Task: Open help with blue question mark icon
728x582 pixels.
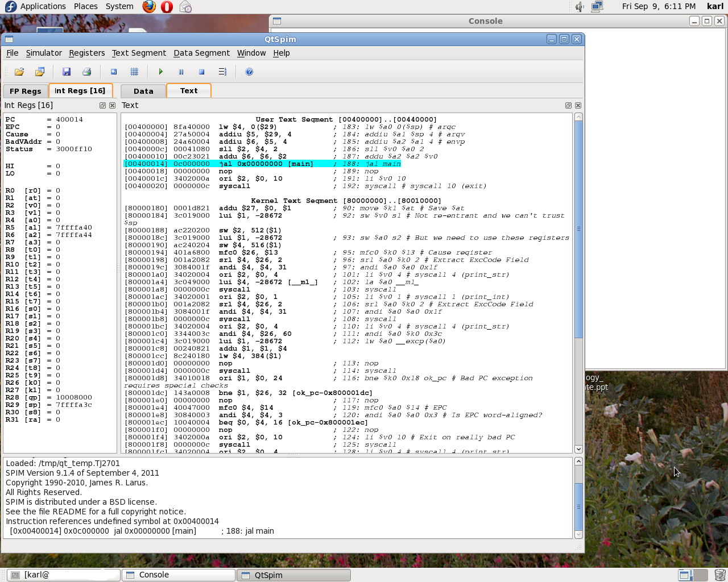Action: tap(249, 72)
